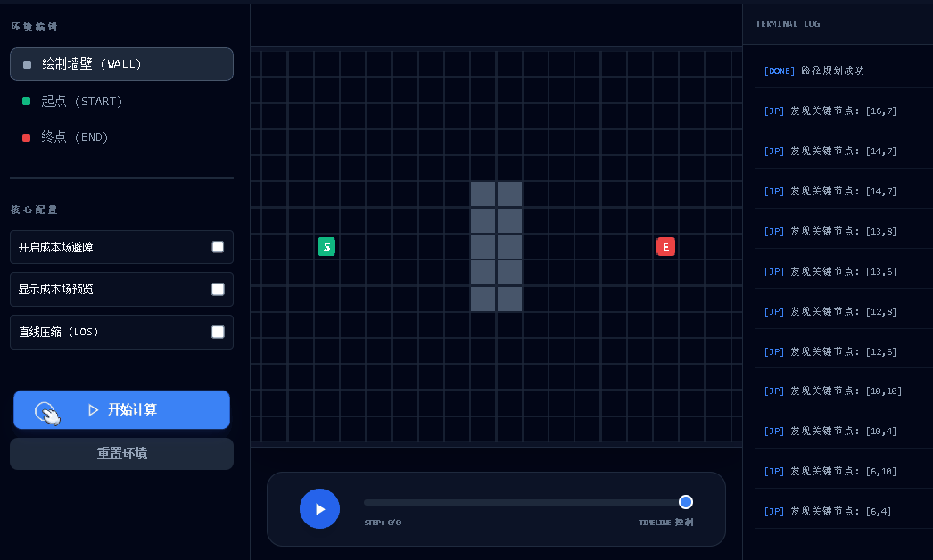Click the TERMINAL LOG header

point(788,24)
